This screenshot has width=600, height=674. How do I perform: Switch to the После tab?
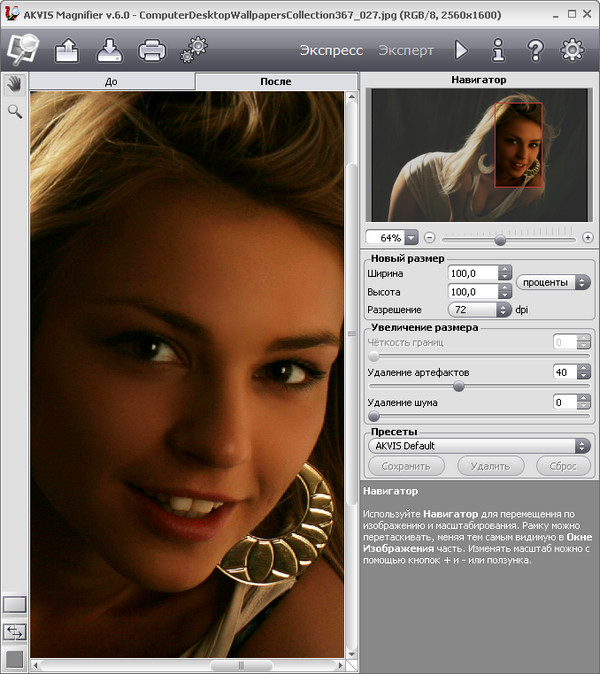point(274,82)
